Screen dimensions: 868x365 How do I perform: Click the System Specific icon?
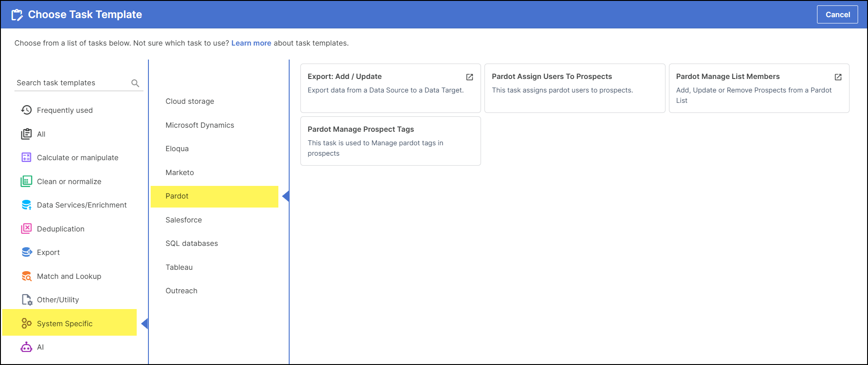tap(27, 323)
